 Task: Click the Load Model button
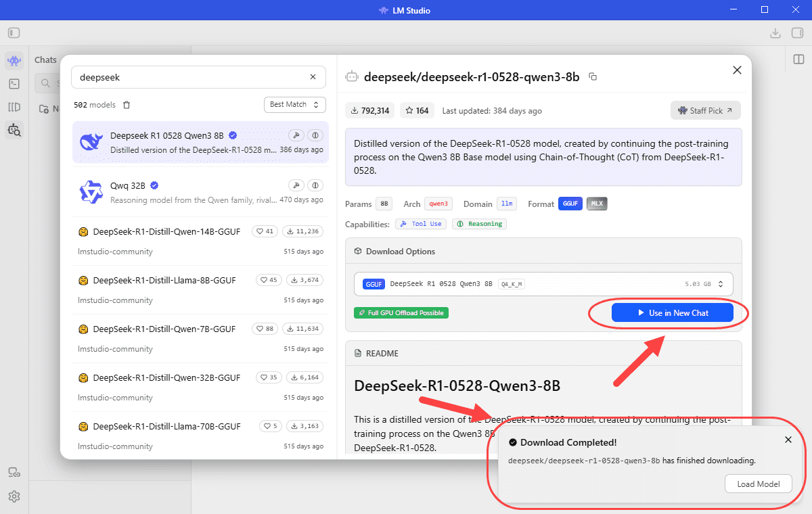(759, 484)
